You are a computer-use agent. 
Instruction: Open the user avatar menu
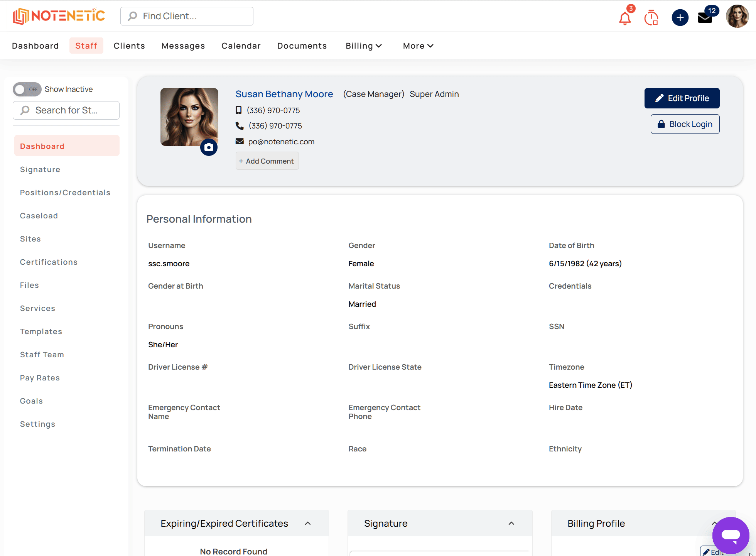(737, 16)
